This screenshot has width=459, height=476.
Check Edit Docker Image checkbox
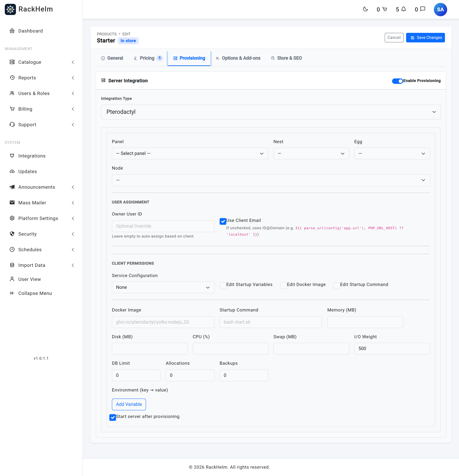pyautogui.click(x=283, y=285)
